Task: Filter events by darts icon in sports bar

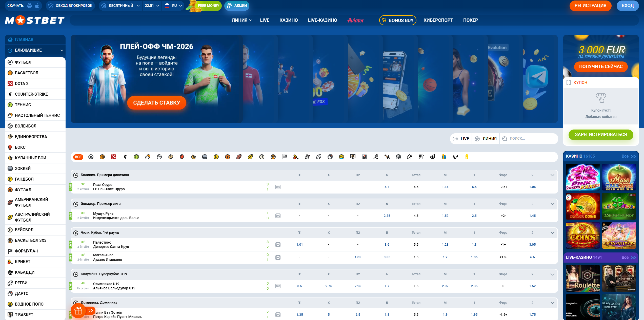Action: [330, 157]
